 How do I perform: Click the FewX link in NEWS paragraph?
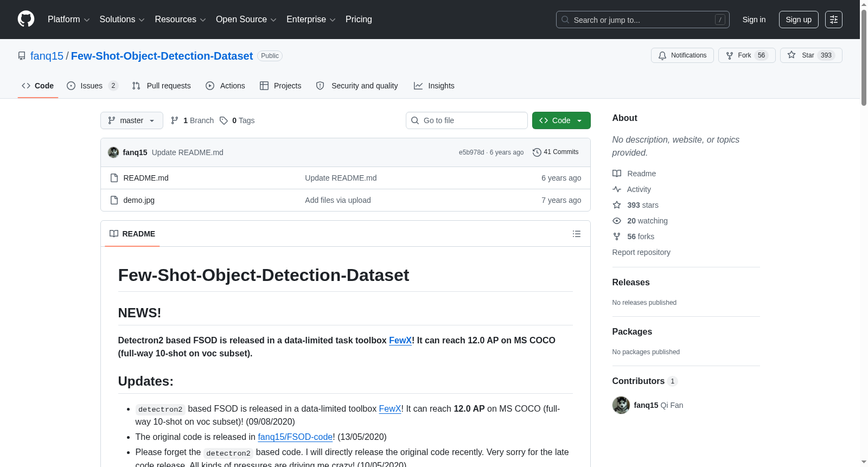(400, 340)
